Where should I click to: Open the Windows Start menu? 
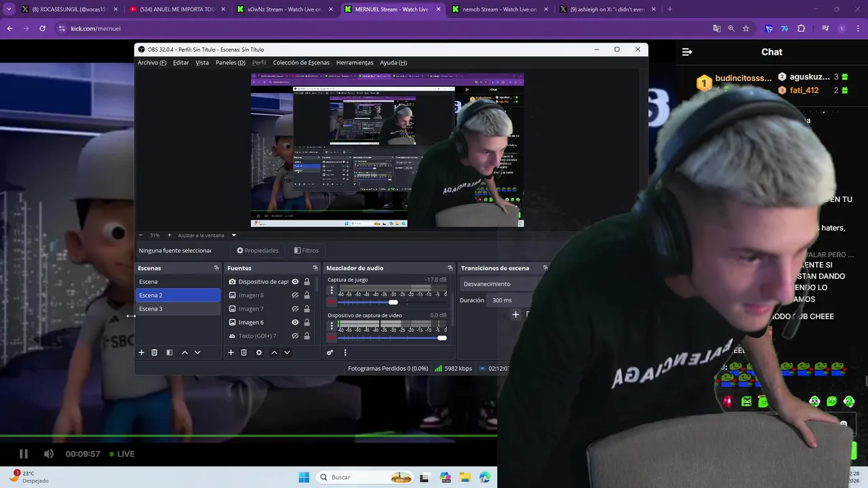tap(304, 477)
